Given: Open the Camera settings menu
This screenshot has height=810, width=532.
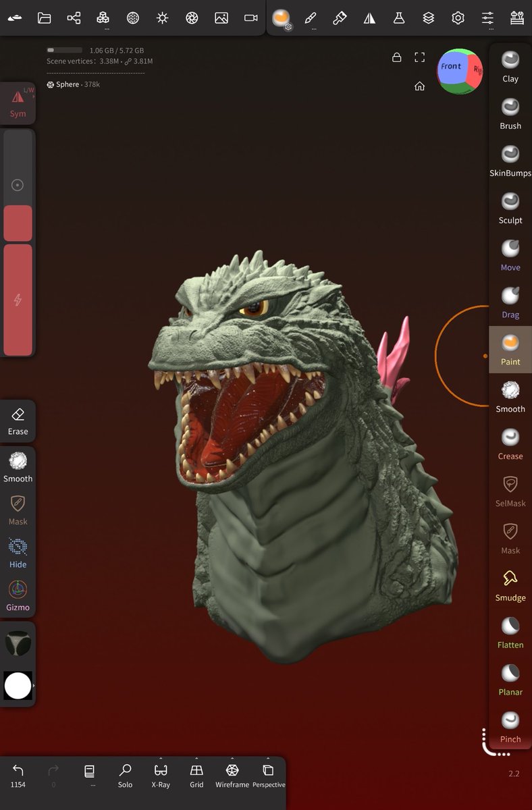Looking at the screenshot, I should pyautogui.click(x=251, y=18).
